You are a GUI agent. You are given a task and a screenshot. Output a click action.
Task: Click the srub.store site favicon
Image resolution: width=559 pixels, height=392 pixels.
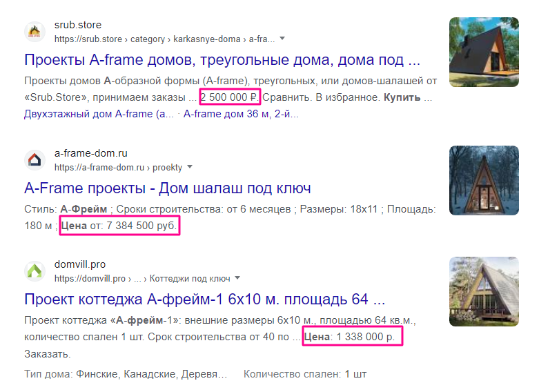(35, 32)
